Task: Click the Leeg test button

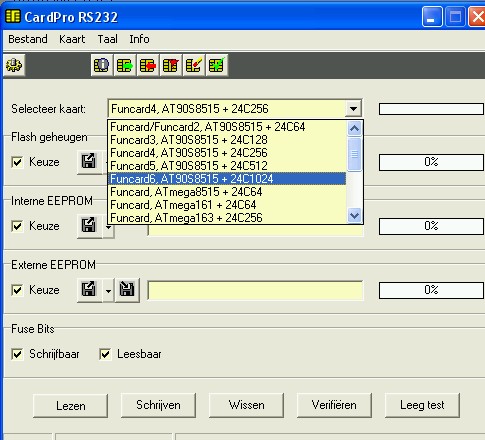Action: (422, 405)
